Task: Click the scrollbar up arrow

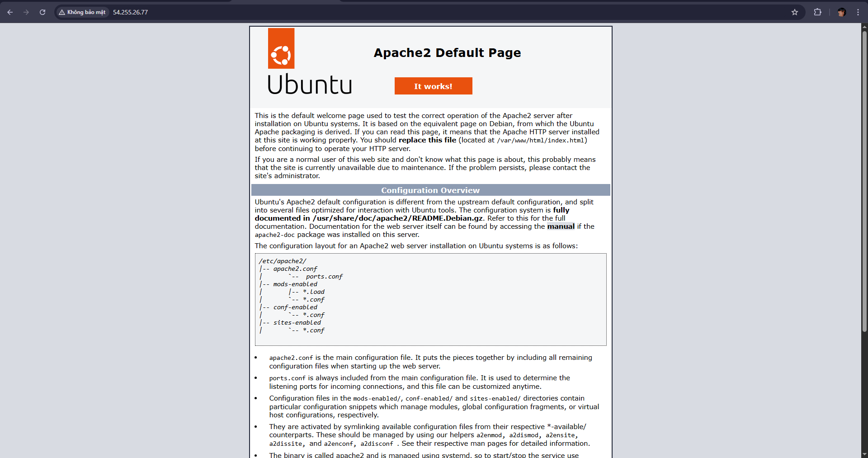Action: [x=864, y=27]
